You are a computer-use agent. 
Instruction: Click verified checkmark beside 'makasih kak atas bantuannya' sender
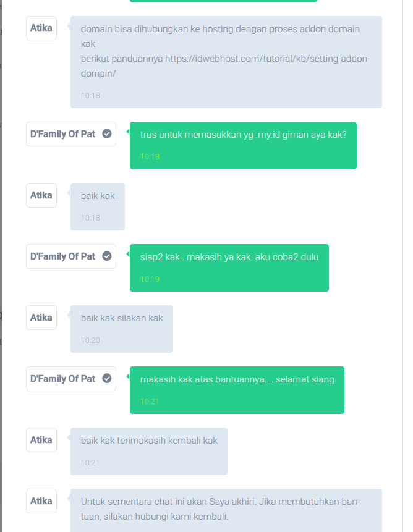pyautogui.click(x=107, y=379)
